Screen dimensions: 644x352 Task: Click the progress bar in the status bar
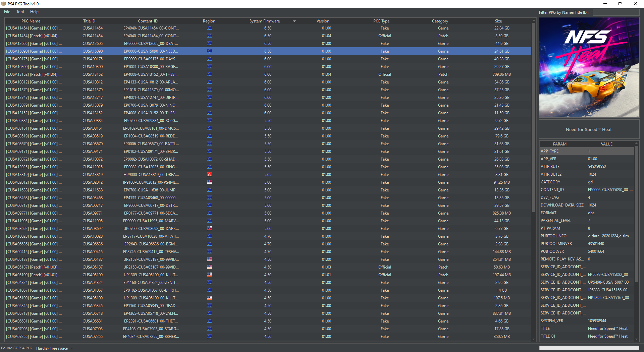click(x=589, y=348)
